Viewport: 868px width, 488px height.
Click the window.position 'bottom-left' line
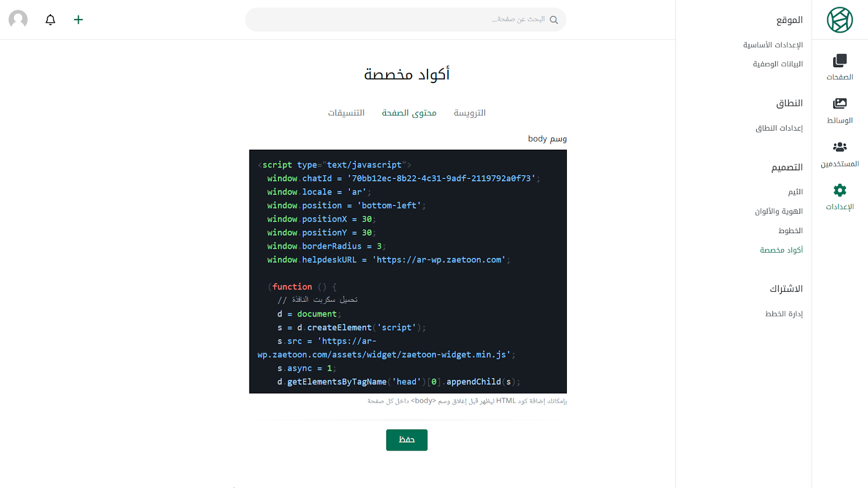click(x=346, y=206)
